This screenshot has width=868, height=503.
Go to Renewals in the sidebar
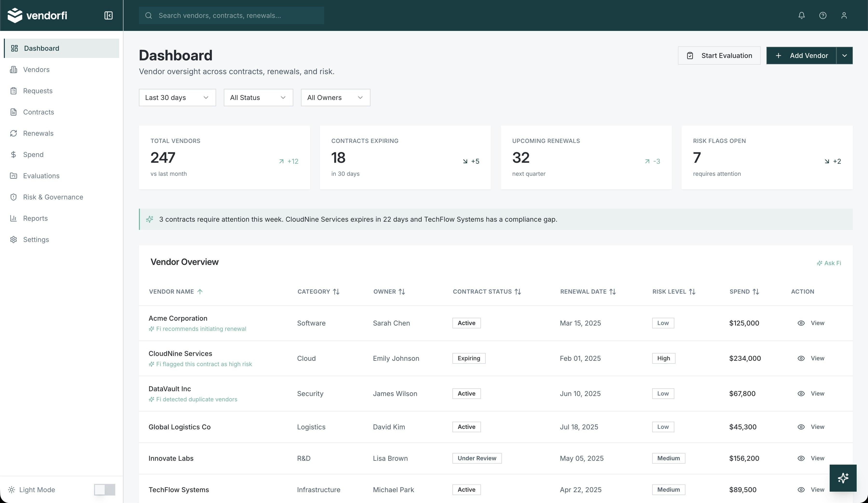tap(38, 134)
